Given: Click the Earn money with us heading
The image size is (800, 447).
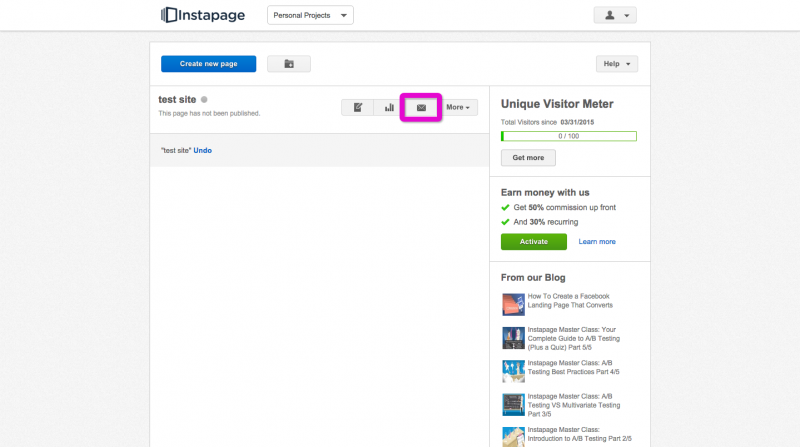Looking at the screenshot, I should 545,192.
